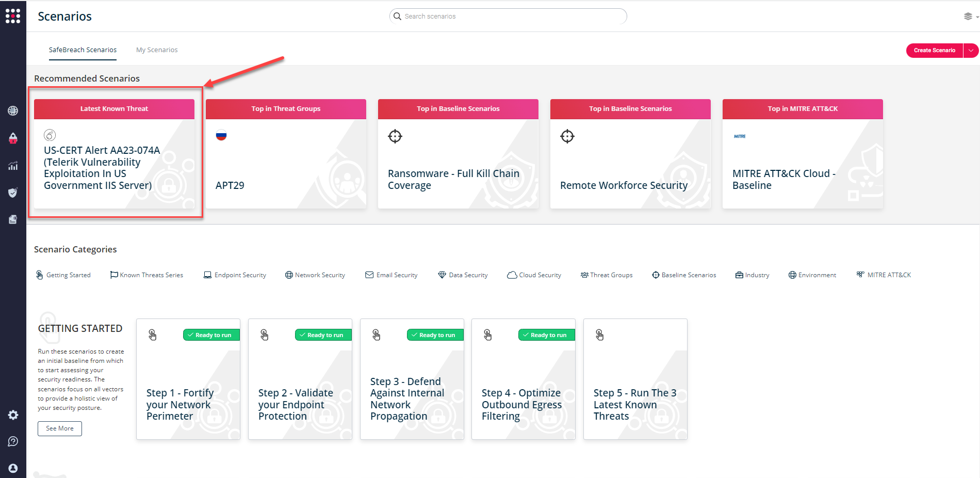980x478 pixels.
Task: Click the shield checkmark icon in sidebar
Action: [13, 193]
